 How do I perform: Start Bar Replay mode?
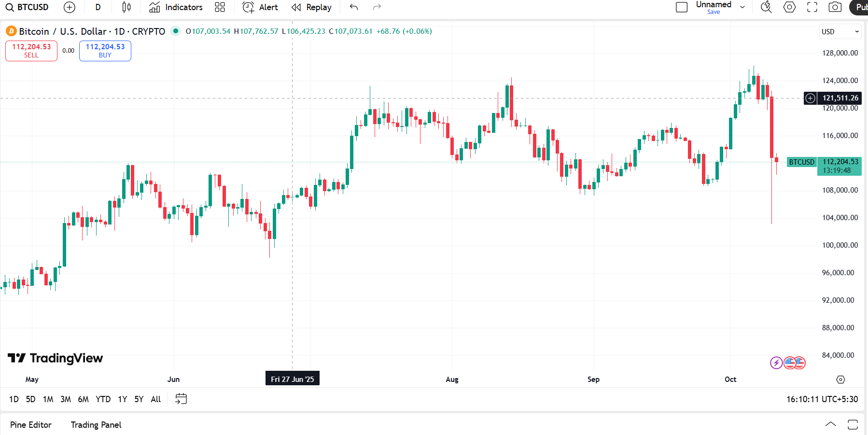click(311, 7)
